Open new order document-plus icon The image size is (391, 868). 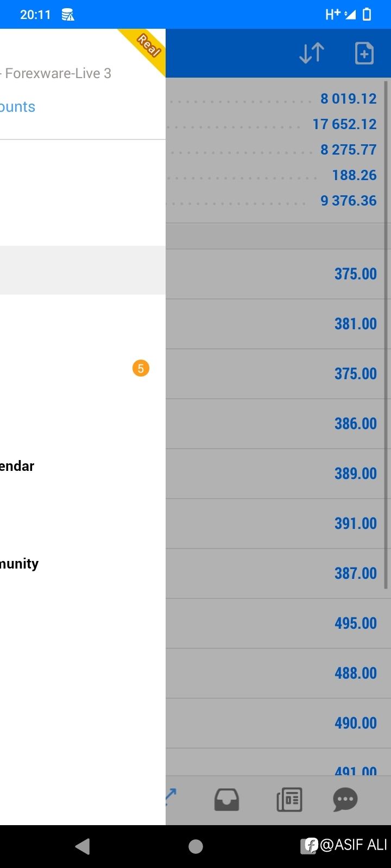click(364, 53)
